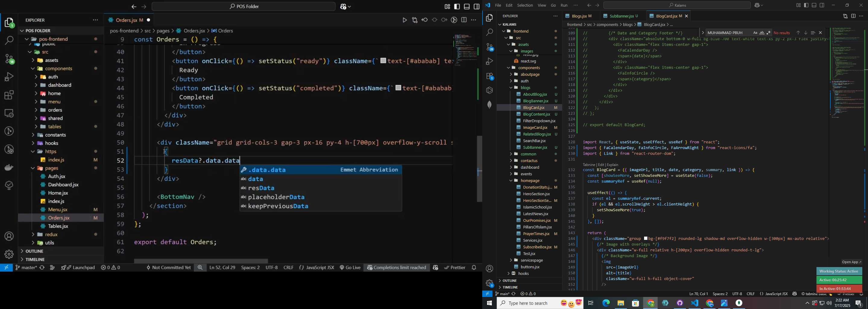Open Microsoft Store from the taskbar
The height and width of the screenshot is (309, 868).
point(635,303)
